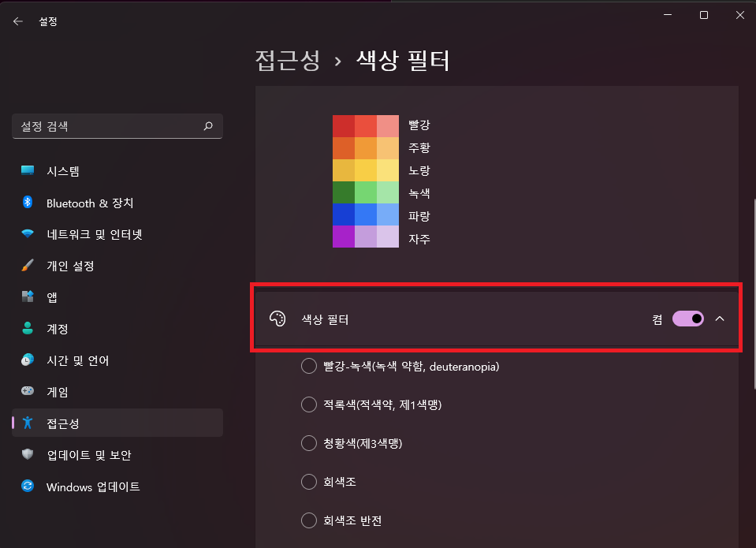The width and height of the screenshot is (756, 548).
Task: Click the 녹색 color label
Action: [x=419, y=193]
